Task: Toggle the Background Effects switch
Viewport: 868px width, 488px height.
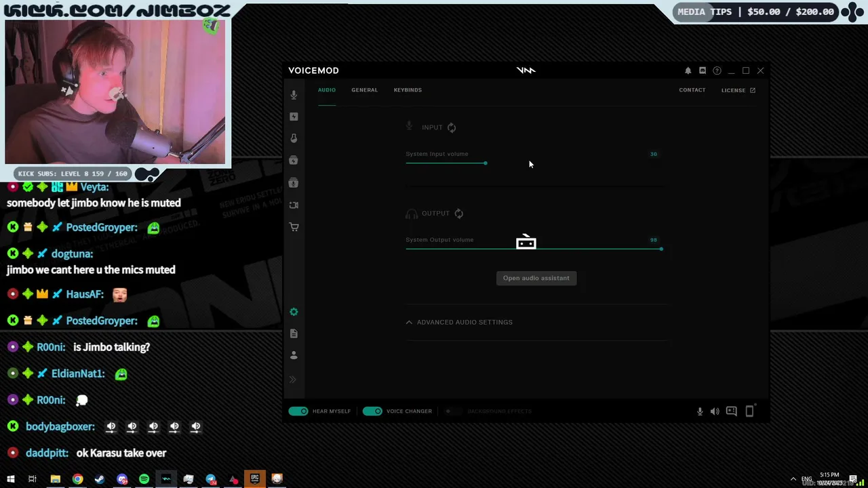Action: [x=452, y=411]
